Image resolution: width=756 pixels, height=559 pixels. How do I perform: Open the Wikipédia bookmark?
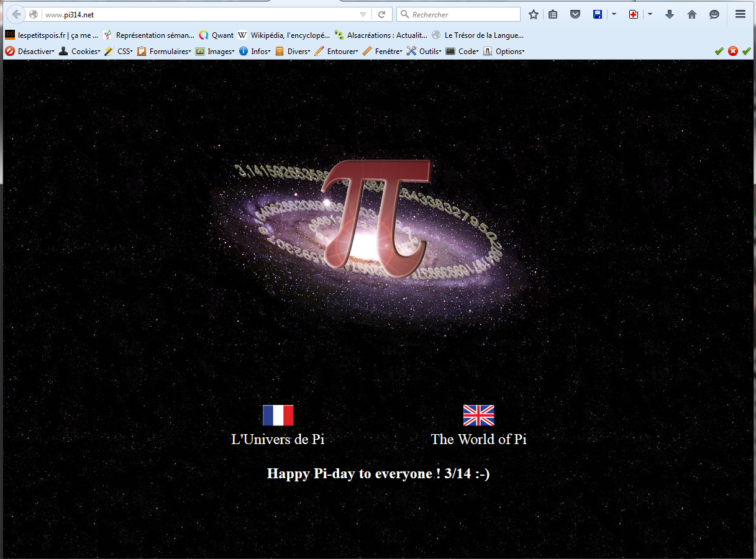point(285,35)
